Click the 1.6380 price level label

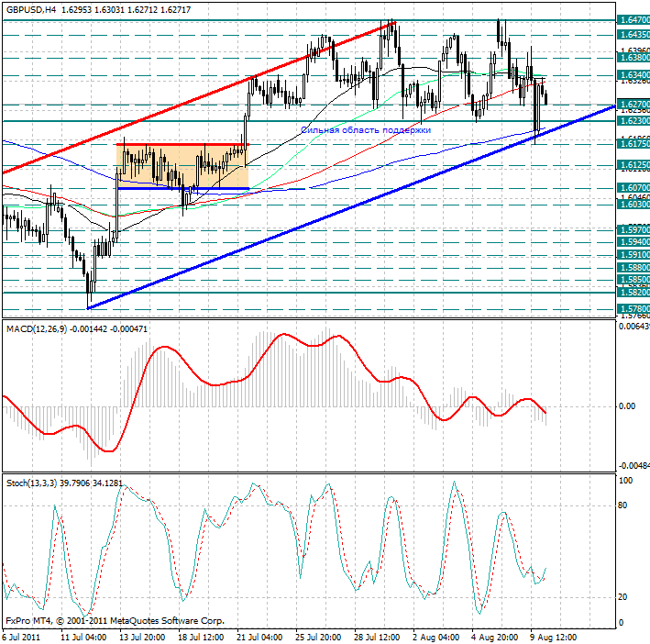click(633, 58)
